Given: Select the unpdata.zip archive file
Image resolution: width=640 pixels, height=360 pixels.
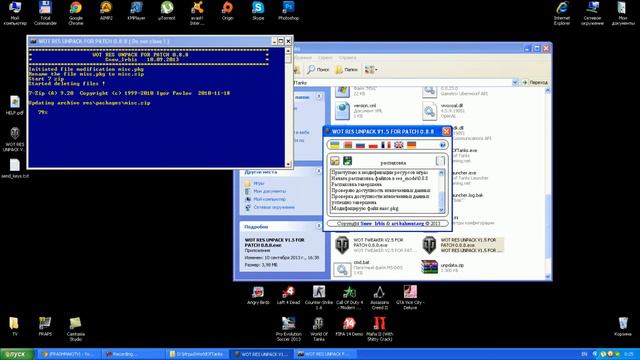Looking at the screenshot, I should coord(443,267).
